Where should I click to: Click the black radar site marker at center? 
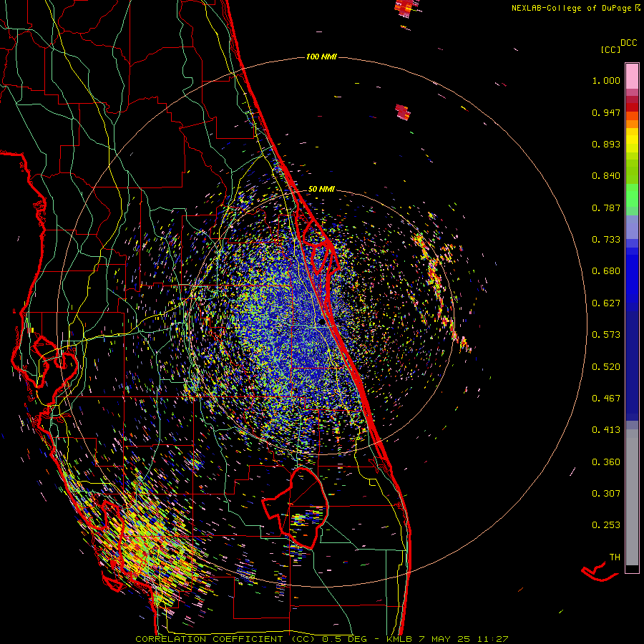point(321,323)
